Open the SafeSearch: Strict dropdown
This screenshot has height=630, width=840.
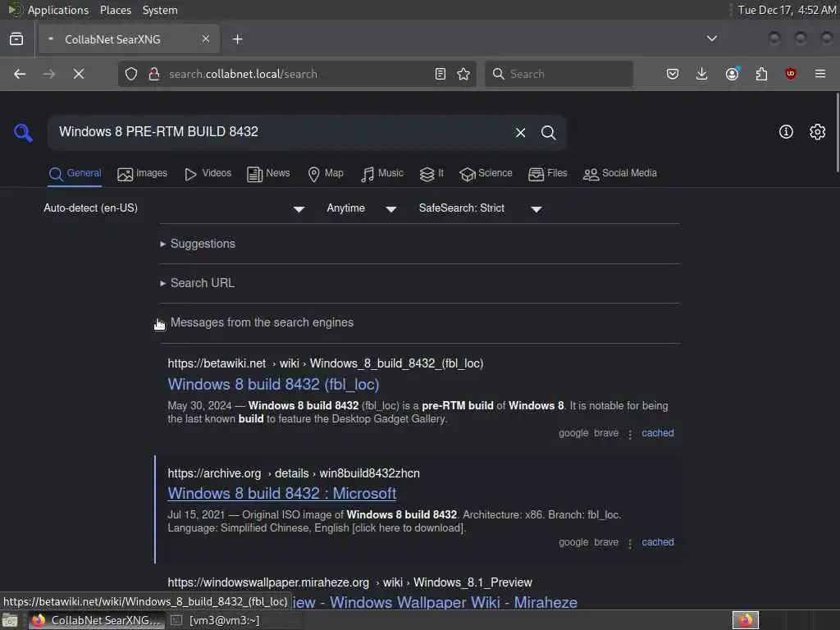point(480,208)
